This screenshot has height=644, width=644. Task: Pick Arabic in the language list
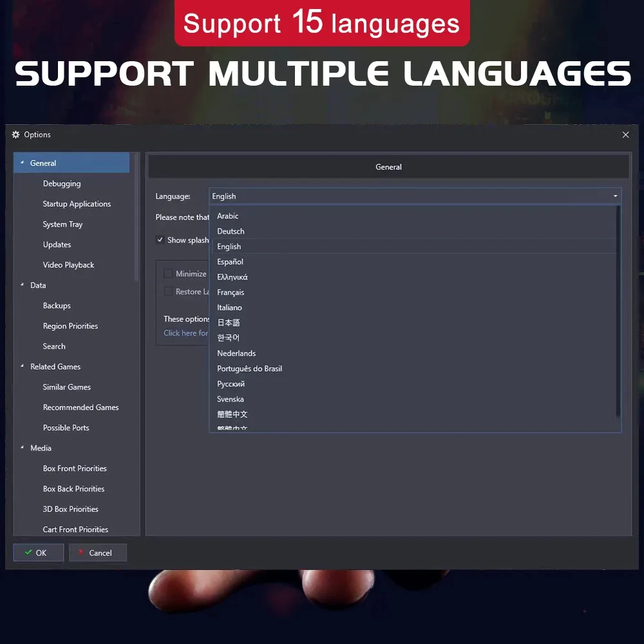pos(227,216)
